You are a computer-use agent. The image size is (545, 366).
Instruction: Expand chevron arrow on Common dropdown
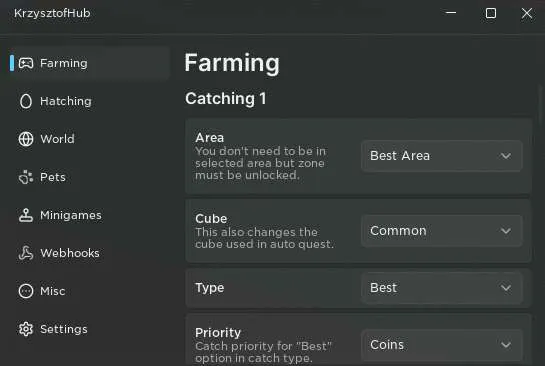506,231
